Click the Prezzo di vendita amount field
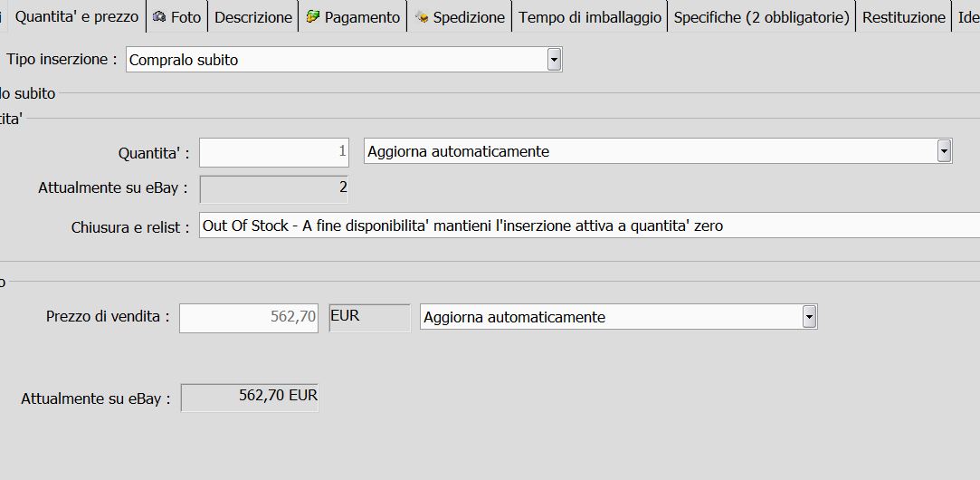Viewport: 980px width, 480px height. pos(249,317)
